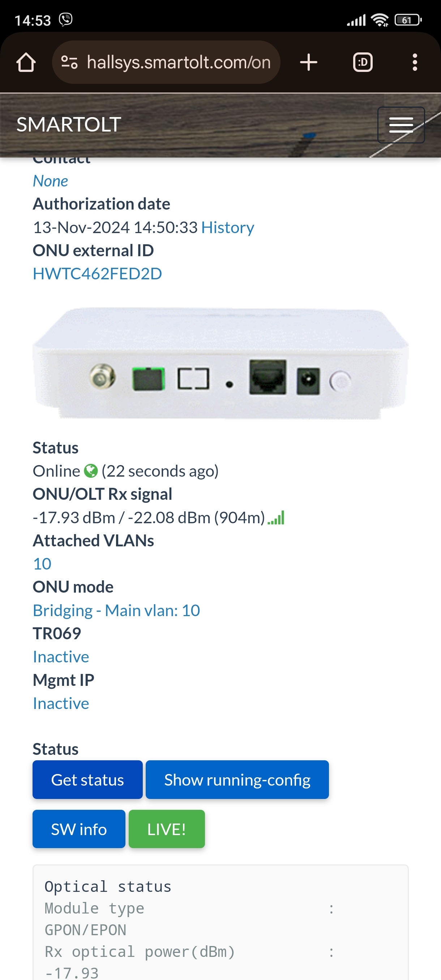Tap the browser home icon

[26, 62]
